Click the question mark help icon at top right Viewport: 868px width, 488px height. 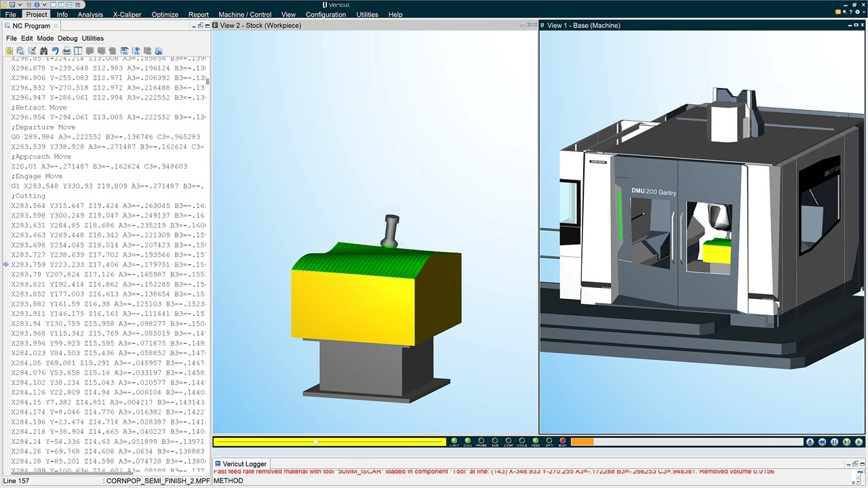point(851,12)
